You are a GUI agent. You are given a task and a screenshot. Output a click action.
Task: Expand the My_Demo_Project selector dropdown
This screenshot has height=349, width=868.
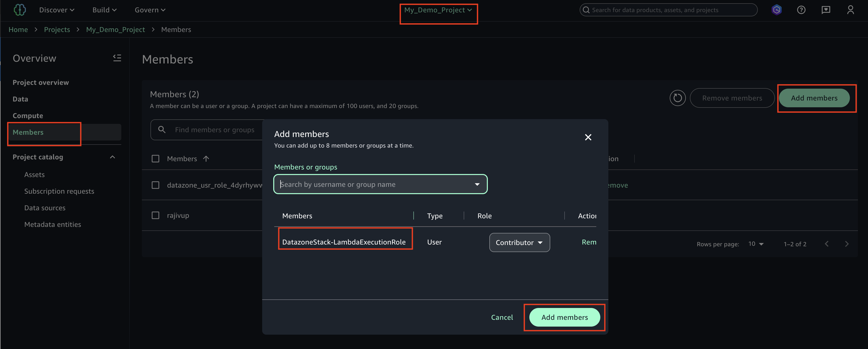[x=438, y=10]
